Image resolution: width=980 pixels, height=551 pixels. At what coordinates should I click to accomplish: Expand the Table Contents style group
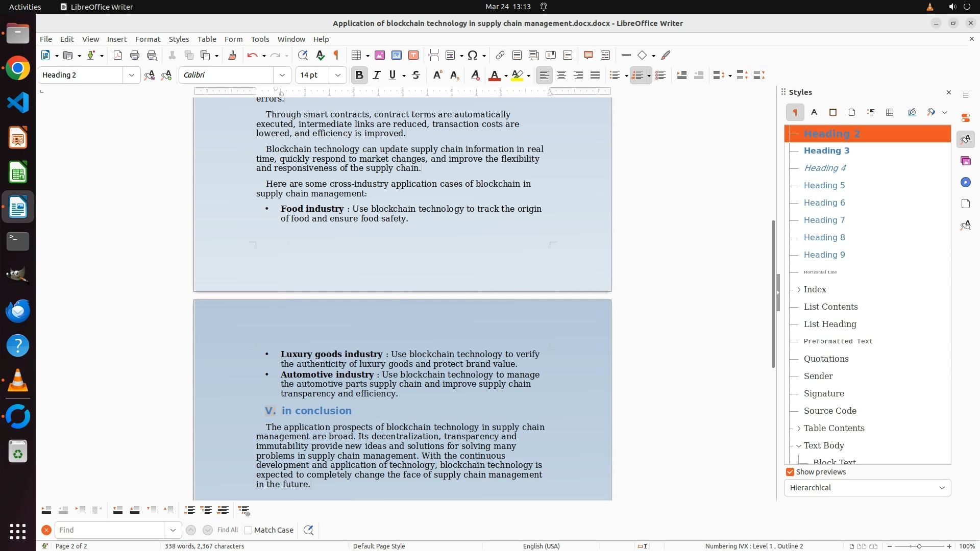tap(799, 429)
